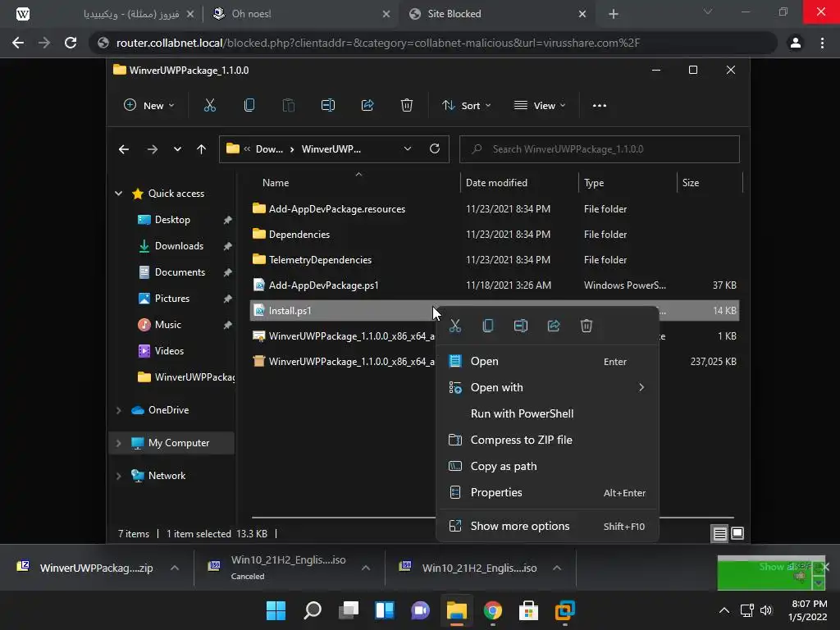This screenshot has height=630, width=840.
Task: Open Task View on taskbar
Action: click(x=349, y=610)
